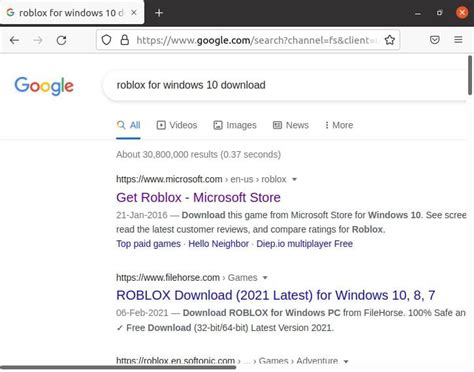Click the forward navigation arrow
Viewport: 474px width, 372px height.
[x=38, y=40]
